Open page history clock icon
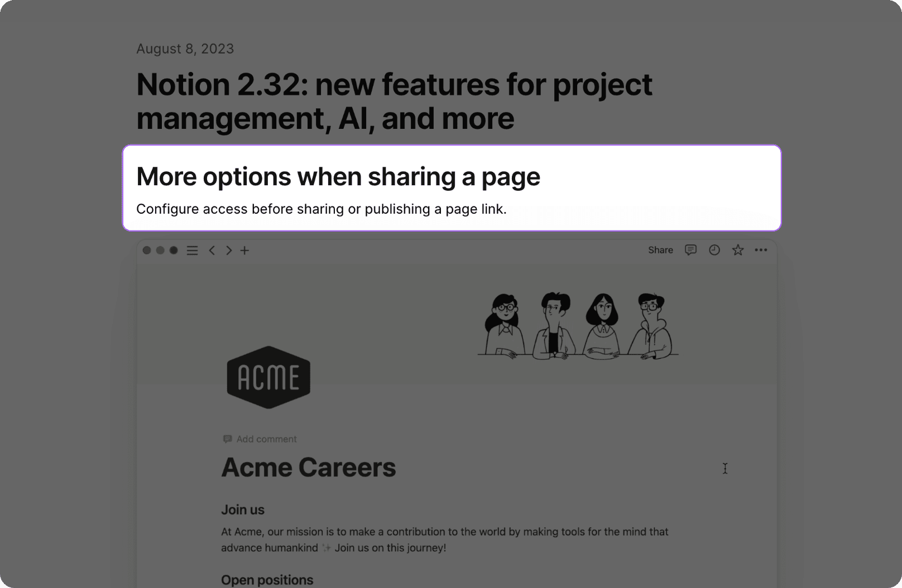Image resolution: width=902 pixels, height=588 pixels. click(714, 250)
